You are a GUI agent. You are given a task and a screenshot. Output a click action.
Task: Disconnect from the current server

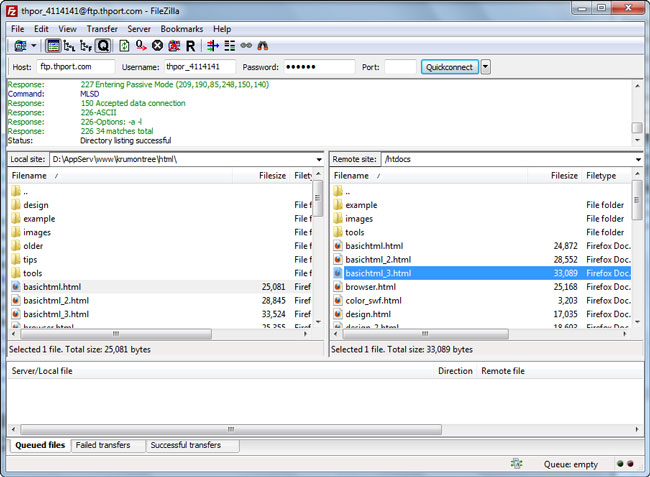(x=174, y=46)
